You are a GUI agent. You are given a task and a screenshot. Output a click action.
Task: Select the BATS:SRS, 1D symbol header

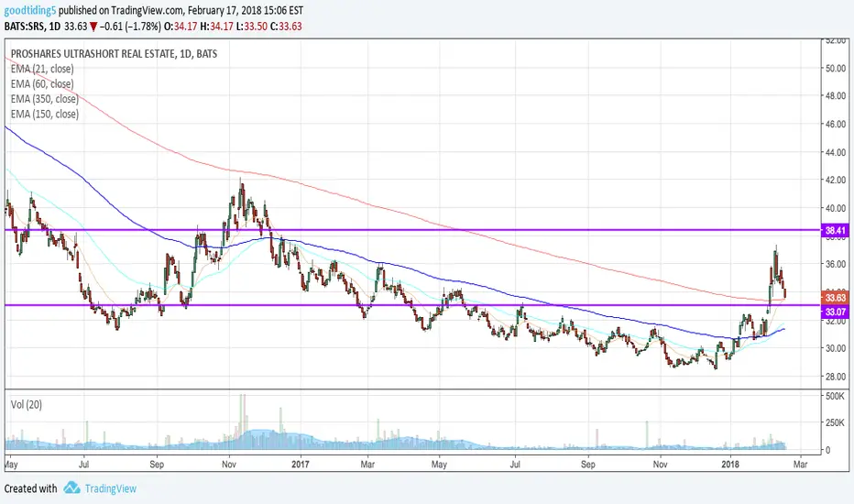pos(32,27)
